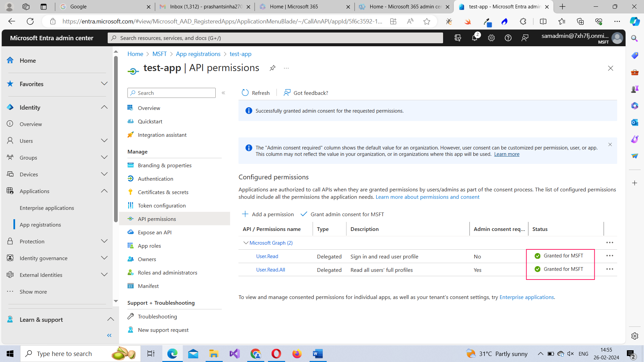
Task: Click the Refresh toolbar button
Action: (256, 93)
